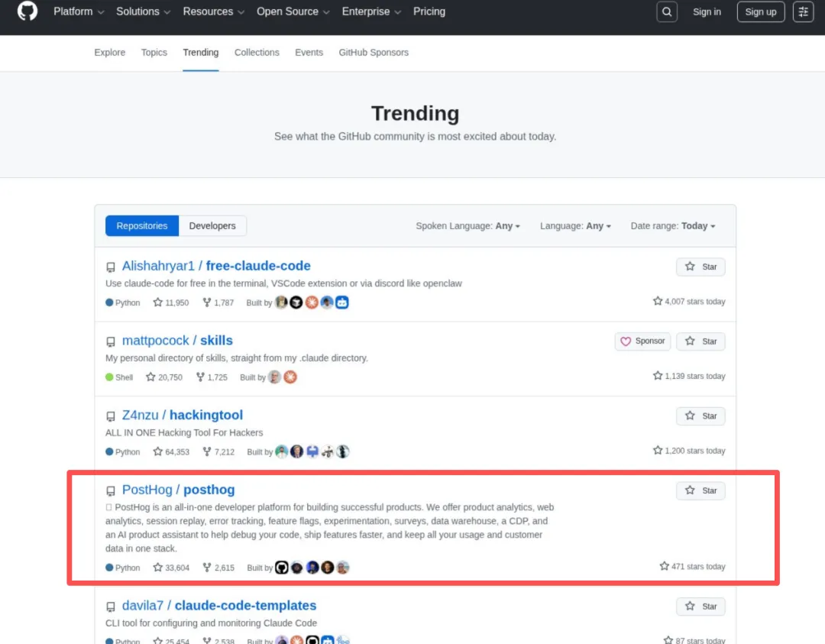Switch to the Collections tab
The height and width of the screenshot is (644, 825).
[257, 53]
